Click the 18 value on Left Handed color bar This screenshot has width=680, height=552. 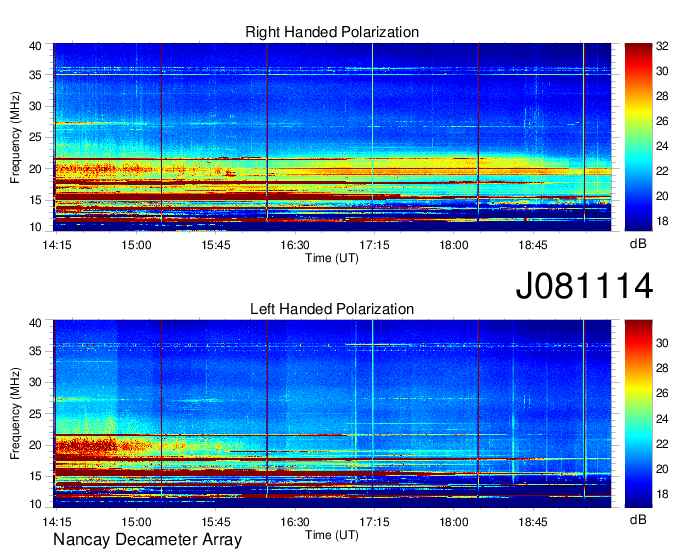pyautogui.click(x=662, y=494)
